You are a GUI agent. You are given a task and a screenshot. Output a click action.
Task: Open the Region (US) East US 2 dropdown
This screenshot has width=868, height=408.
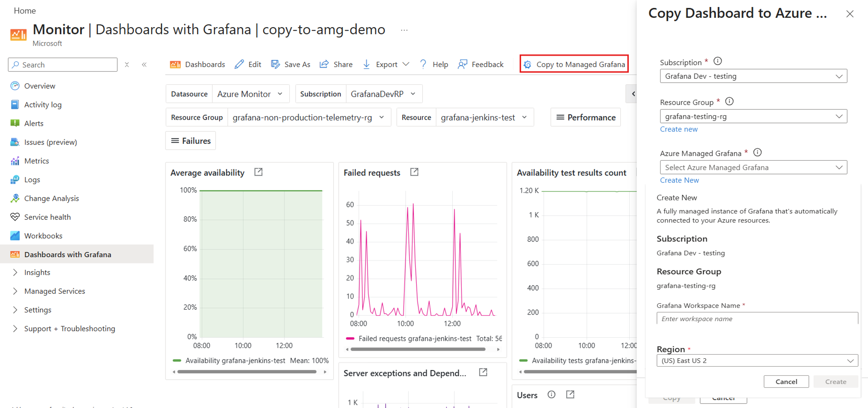[757, 360]
